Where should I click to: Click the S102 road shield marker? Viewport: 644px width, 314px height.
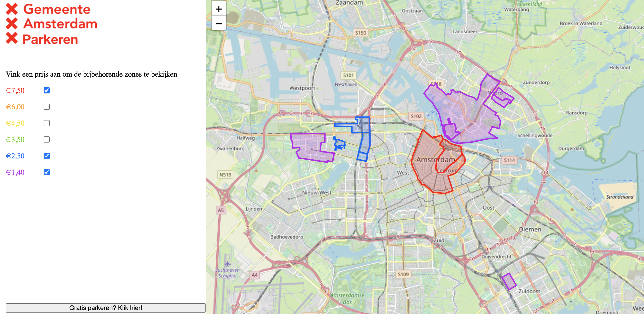pyautogui.click(x=416, y=116)
